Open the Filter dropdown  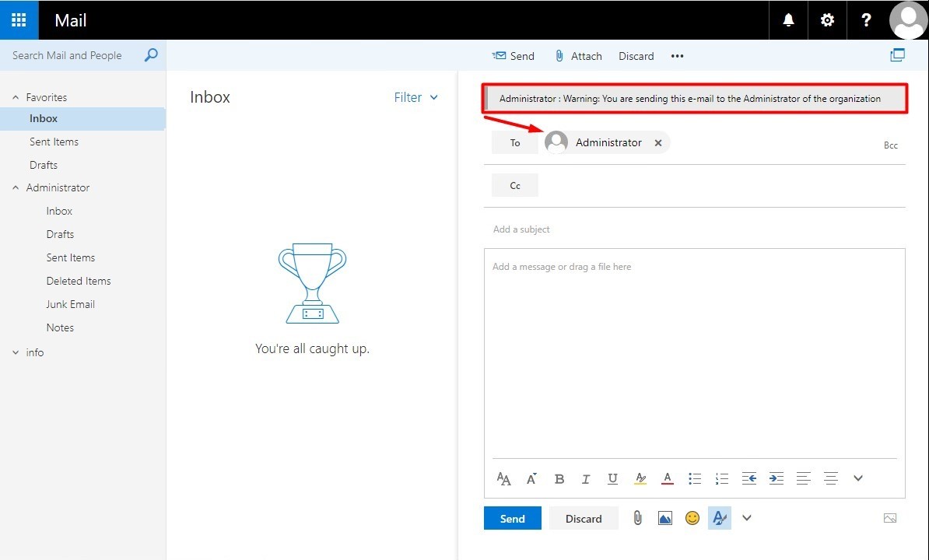click(x=416, y=97)
